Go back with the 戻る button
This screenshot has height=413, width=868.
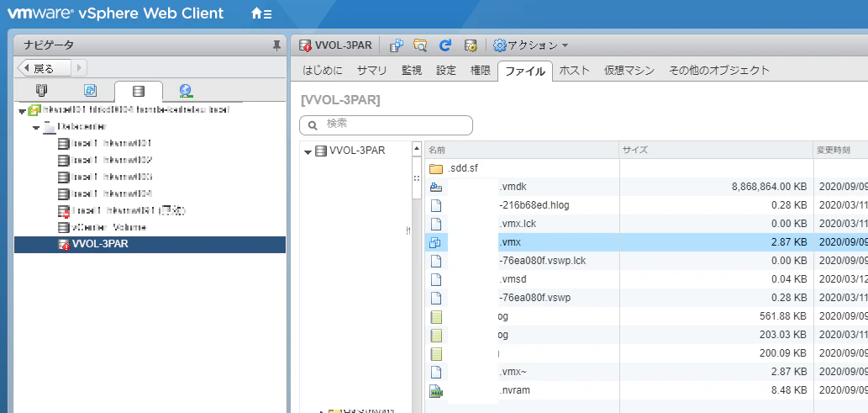(45, 68)
